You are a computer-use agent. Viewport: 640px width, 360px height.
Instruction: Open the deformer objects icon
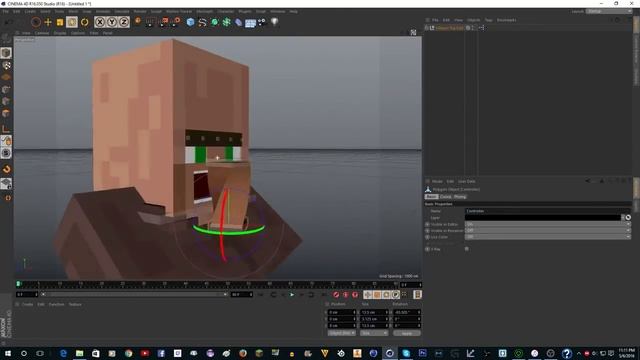(x=239, y=22)
